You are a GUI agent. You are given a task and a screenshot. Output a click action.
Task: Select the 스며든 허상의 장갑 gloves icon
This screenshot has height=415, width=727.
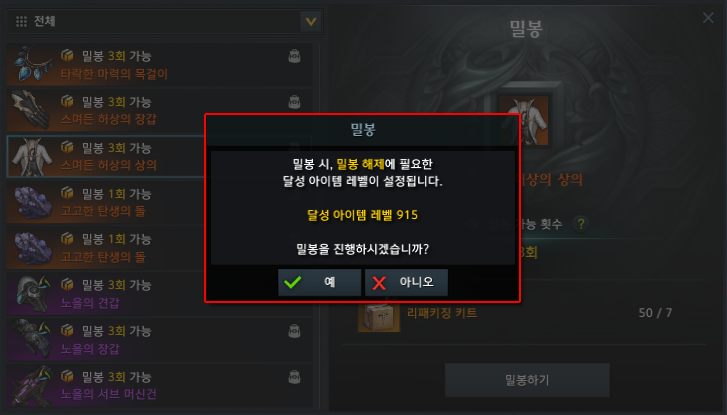(32, 110)
